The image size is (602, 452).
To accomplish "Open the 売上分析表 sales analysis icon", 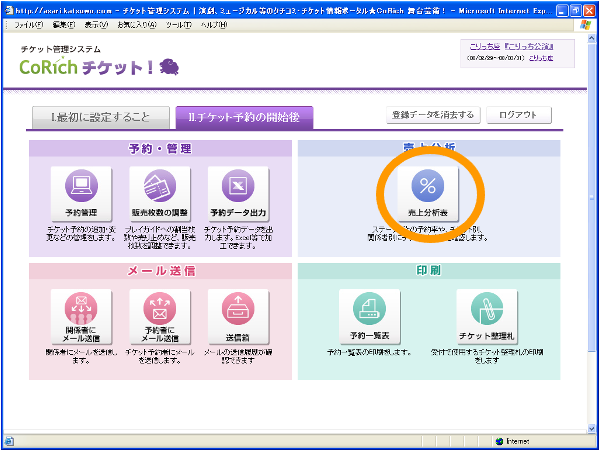I will click(x=427, y=192).
